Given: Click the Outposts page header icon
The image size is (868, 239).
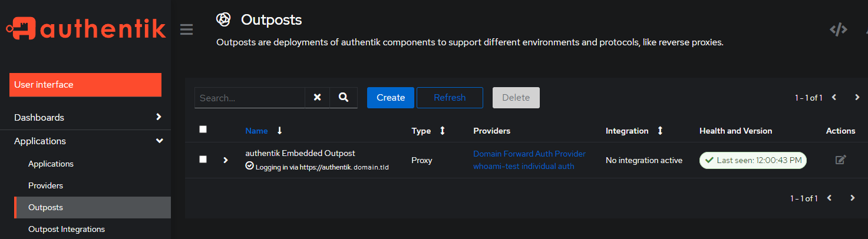Looking at the screenshot, I should [x=223, y=19].
